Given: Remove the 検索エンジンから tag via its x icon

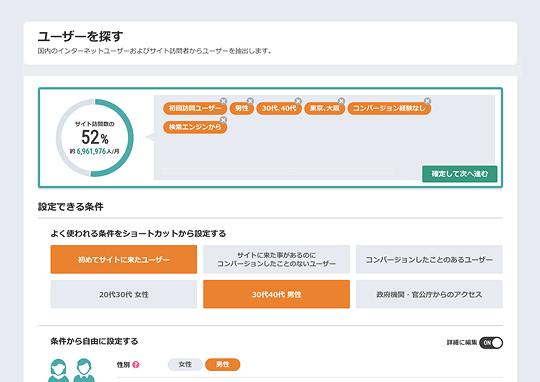Looking at the screenshot, I should click(x=224, y=120).
